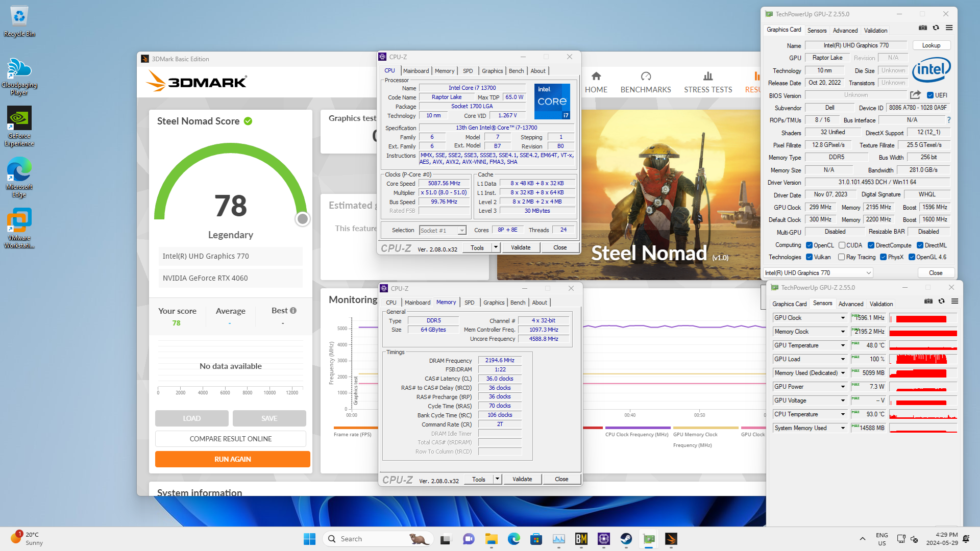The width and height of the screenshot is (980, 551).
Task: Expand the GPU Clock sensor dropdown
Action: (x=843, y=318)
